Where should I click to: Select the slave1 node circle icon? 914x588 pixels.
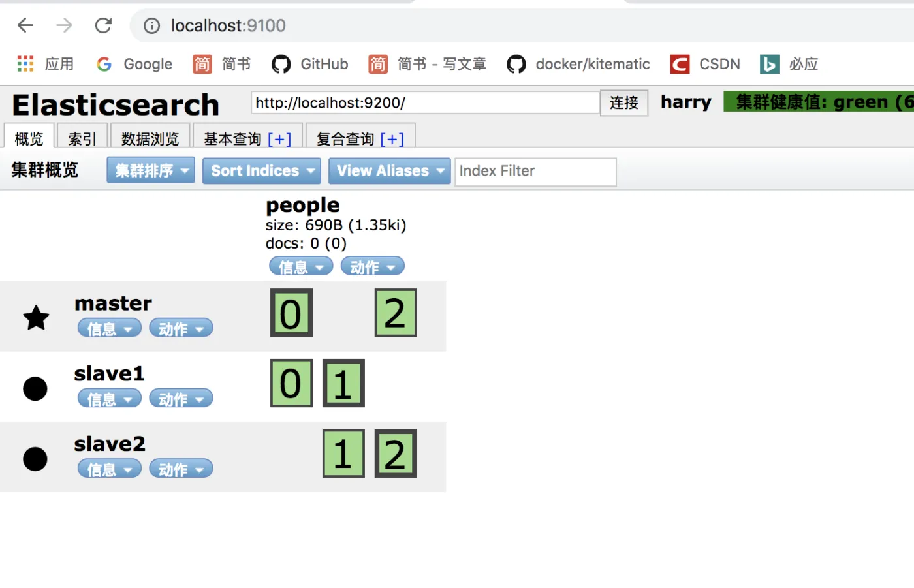(x=35, y=388)
